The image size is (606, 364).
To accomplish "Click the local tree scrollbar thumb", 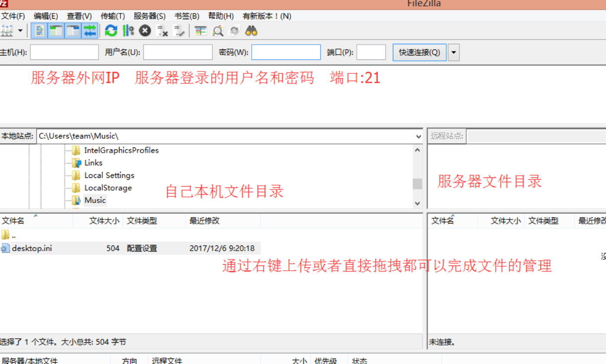I will click(418, 184).
